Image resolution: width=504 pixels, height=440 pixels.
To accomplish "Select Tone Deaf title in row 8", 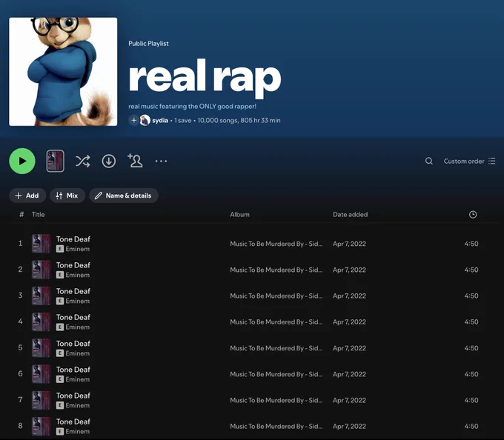I will (x=73, y=421).
